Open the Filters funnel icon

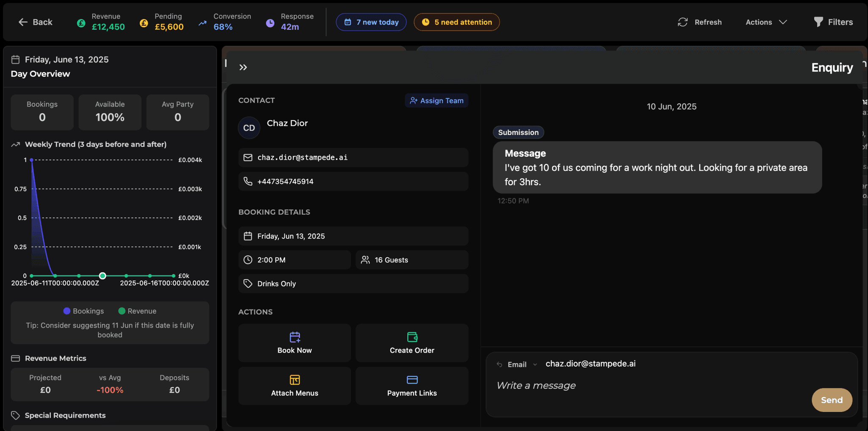tap(818, 22)
